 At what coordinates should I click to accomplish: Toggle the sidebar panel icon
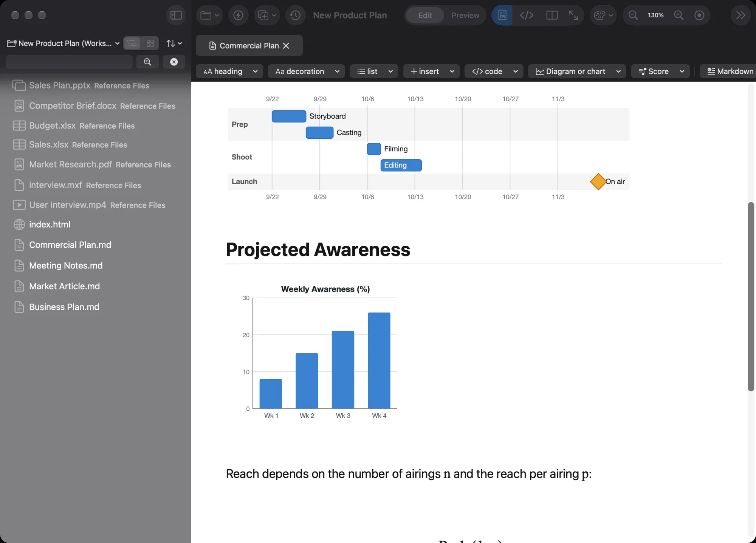176,15
